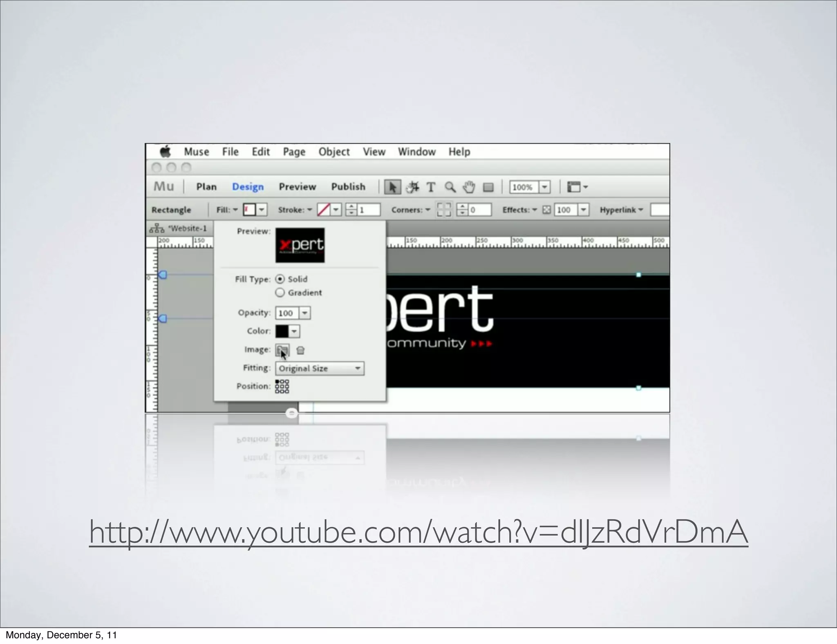Open the Object menu
The height and width of the screenshot is (644, 837).
pyautogui.click(x=334, y=152)
